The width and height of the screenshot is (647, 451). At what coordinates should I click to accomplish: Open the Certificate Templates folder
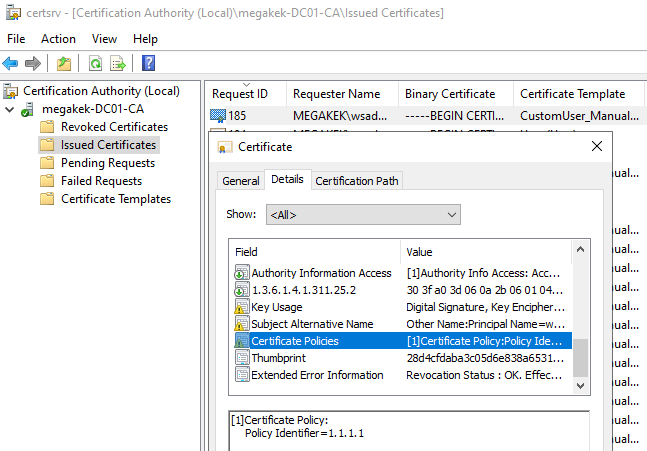click(x=115, y=199)
